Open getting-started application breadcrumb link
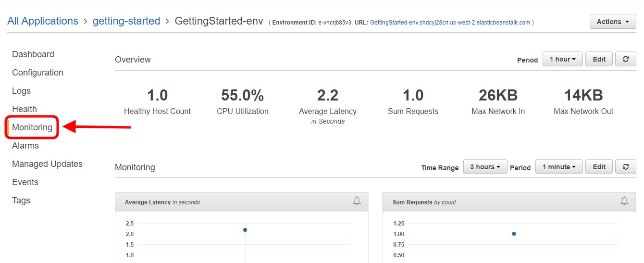Screen dimensions: 644x263 (x=126, y=21)
